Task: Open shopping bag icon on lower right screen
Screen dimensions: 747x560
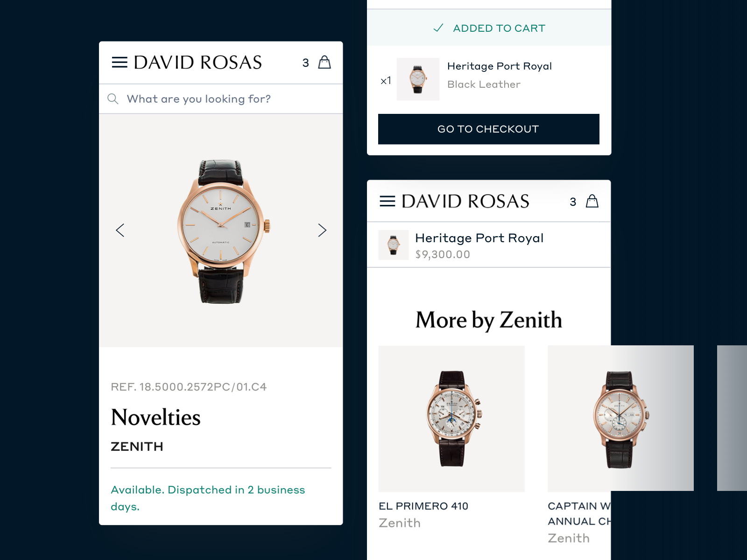Action: point(592,201)
